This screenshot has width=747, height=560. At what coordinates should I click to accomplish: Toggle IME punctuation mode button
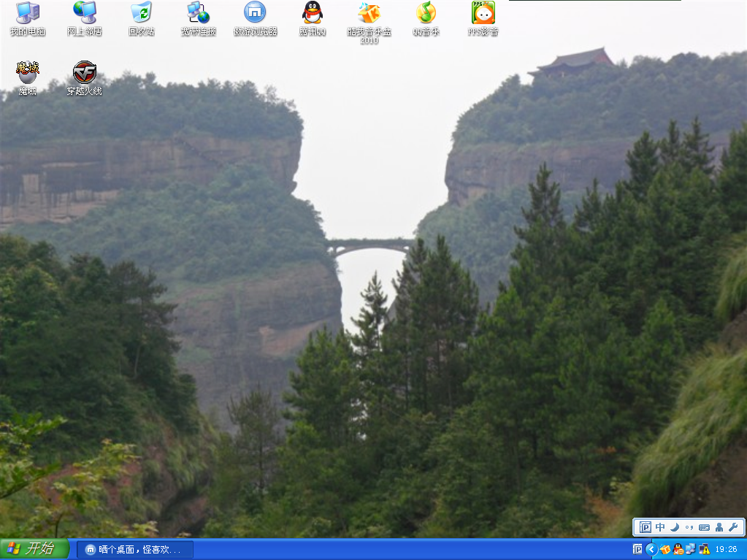click(x=689, y=527)
